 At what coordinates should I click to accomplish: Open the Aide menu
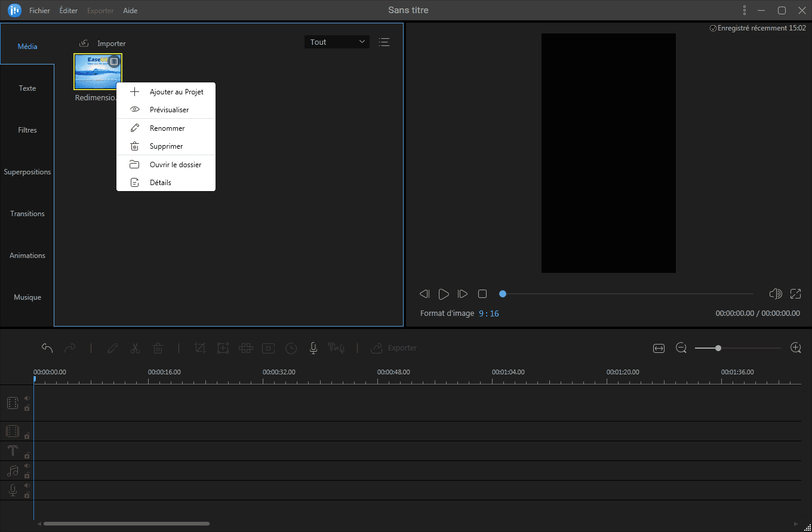(130, 11)
